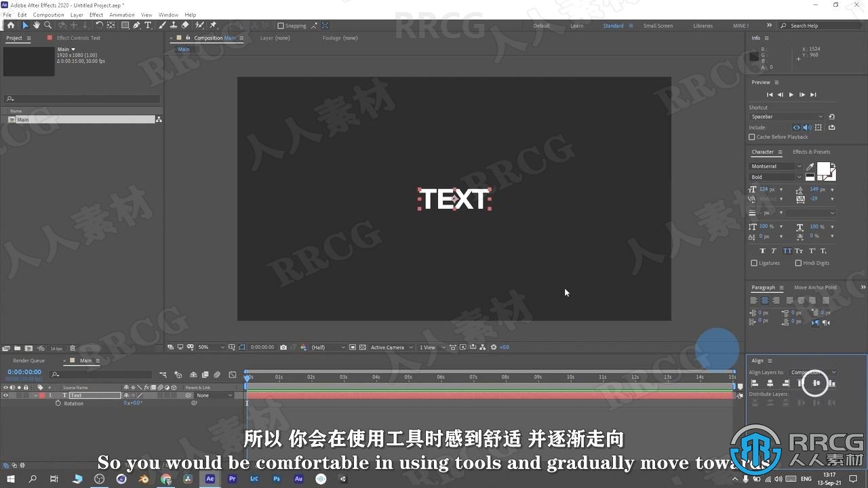Click the Rotation stopwatch icon

pos(58,403)
